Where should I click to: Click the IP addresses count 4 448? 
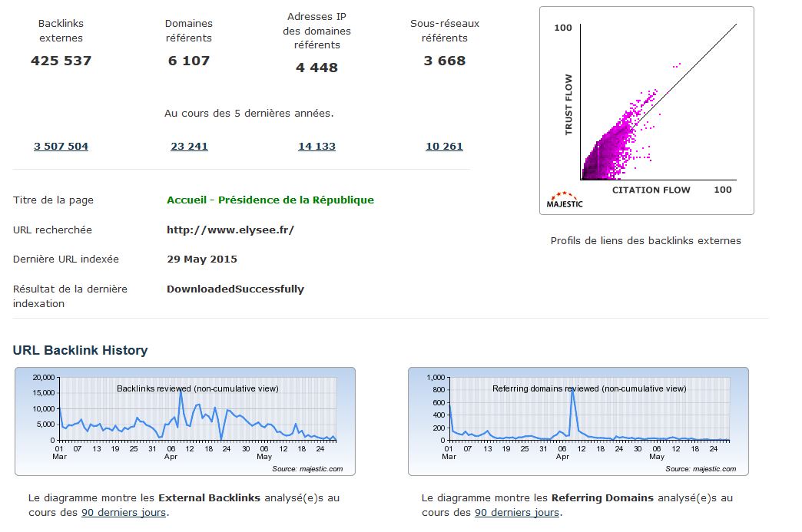(316, 68)
